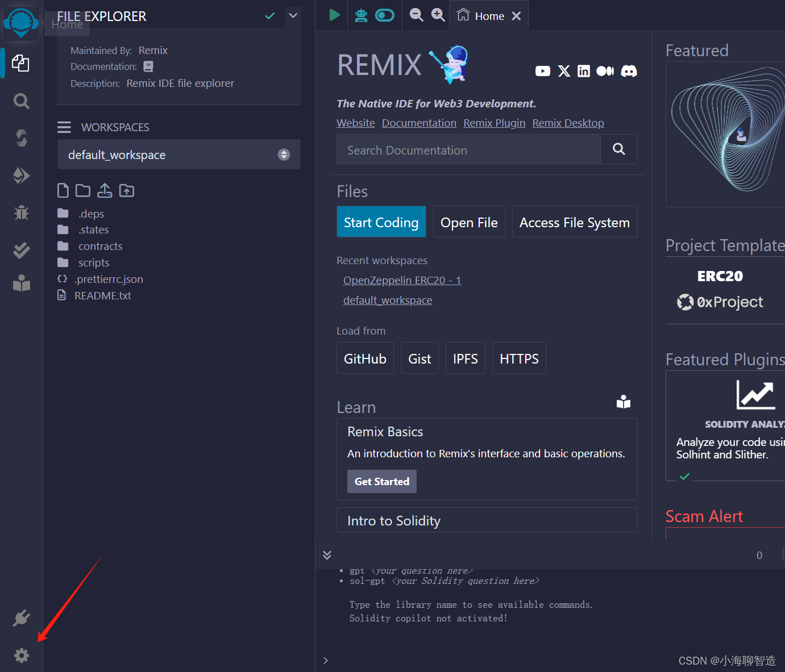Open the File Explorer sidebar icon
The width and height of the screenshot is (785, 672).
(x=21, y=63)
